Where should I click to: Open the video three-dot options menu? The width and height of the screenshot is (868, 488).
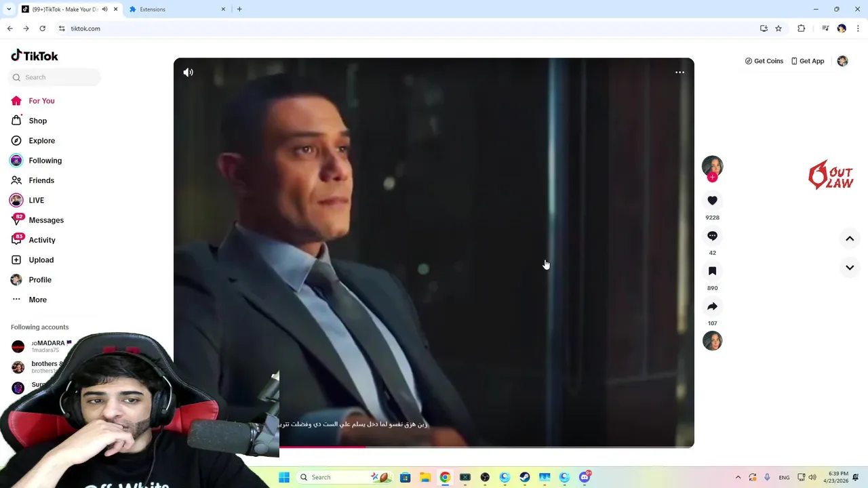(679, 73)
